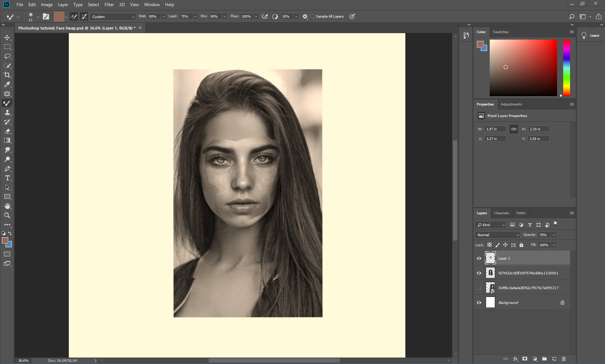The width and height of the screenshot is (605, 364).
Task: Hide Layer 1 visibility eye
Action: [479, 259]
